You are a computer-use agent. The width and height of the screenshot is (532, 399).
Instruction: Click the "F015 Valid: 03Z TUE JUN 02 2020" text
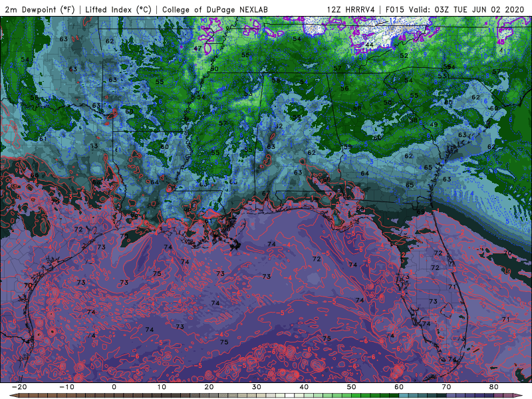click(x=455, y=9)
